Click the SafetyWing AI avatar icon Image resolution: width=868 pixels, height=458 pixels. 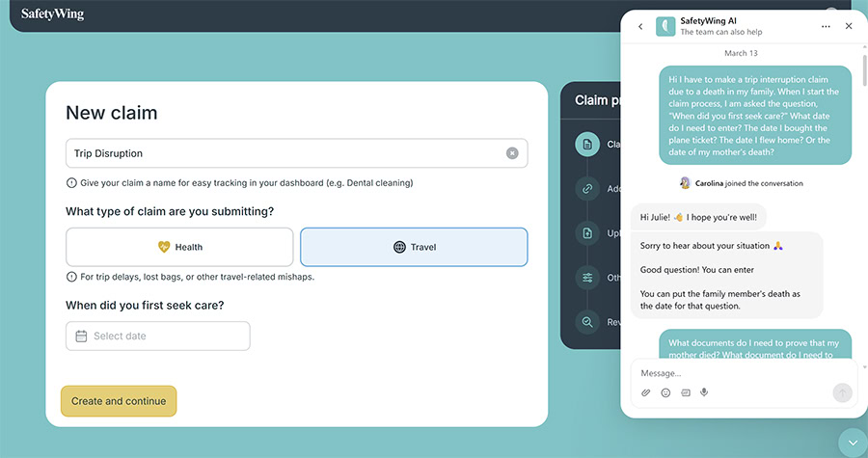click(665, 26)
